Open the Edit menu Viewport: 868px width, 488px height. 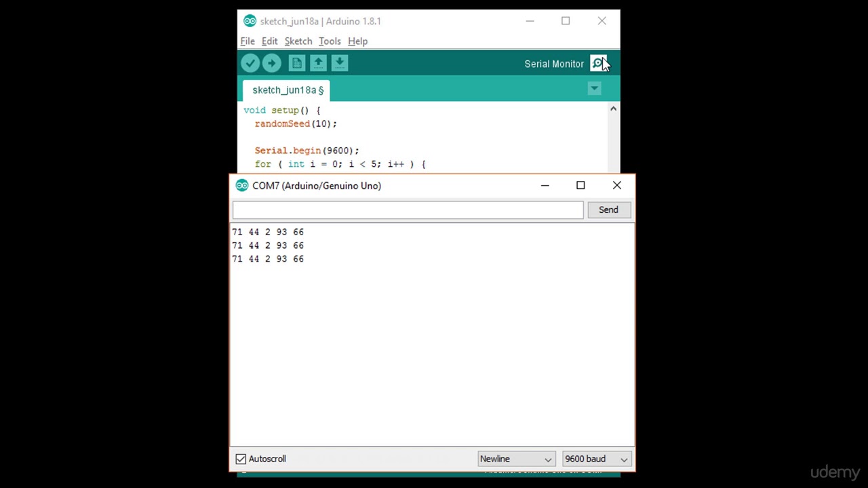pyautogui.click(x=269, y=41)
